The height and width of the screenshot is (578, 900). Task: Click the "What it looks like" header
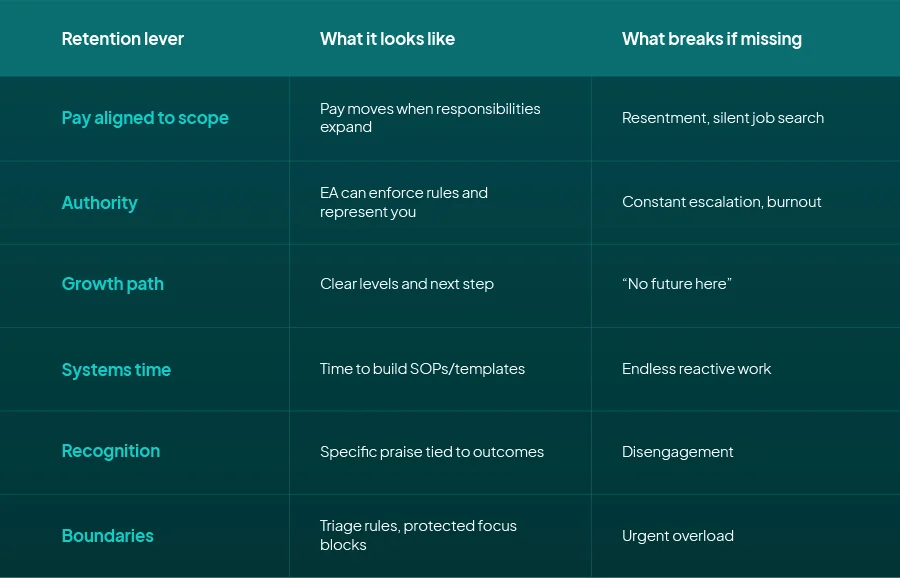click(387, 39)
